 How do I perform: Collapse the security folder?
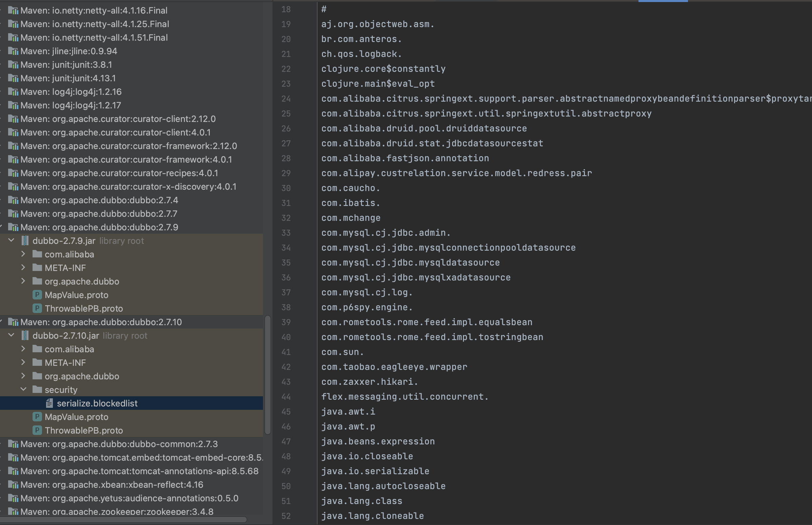(23, 389)
